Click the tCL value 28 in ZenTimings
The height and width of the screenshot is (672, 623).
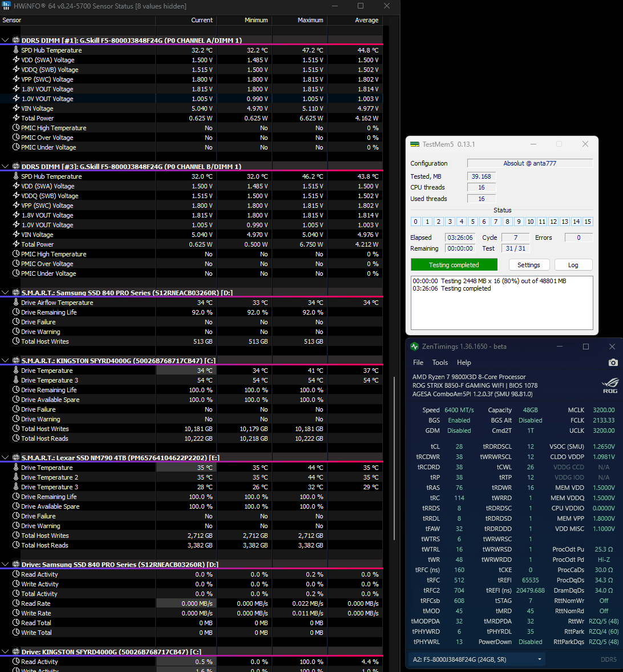click(x=459, y=446)
